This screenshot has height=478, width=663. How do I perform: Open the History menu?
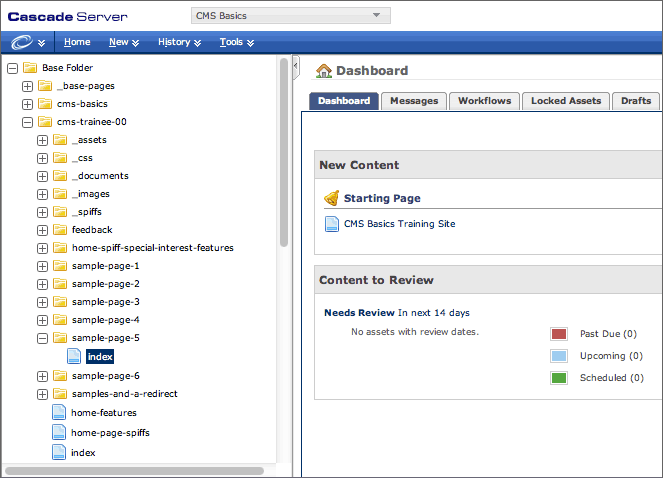pos(179,42)
